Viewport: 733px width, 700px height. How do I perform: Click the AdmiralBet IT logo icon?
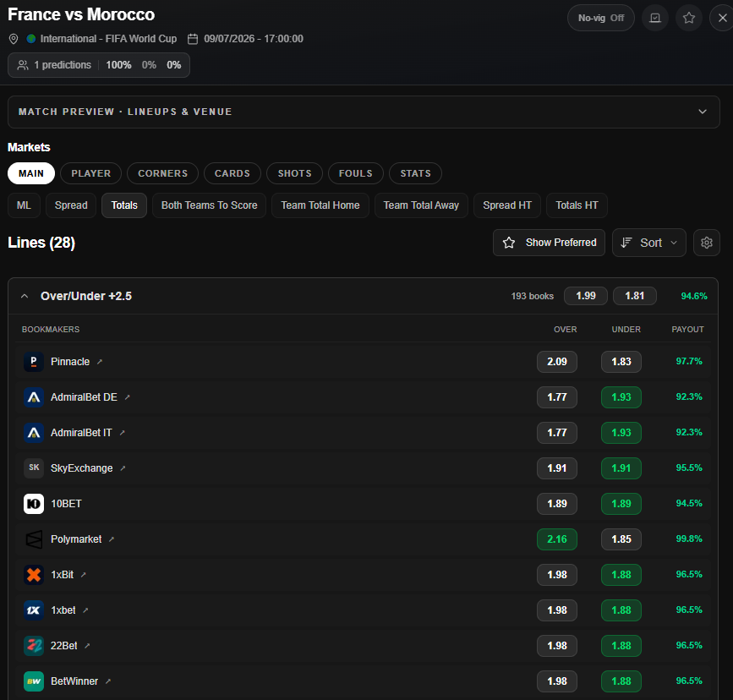[x=34, y=433]
